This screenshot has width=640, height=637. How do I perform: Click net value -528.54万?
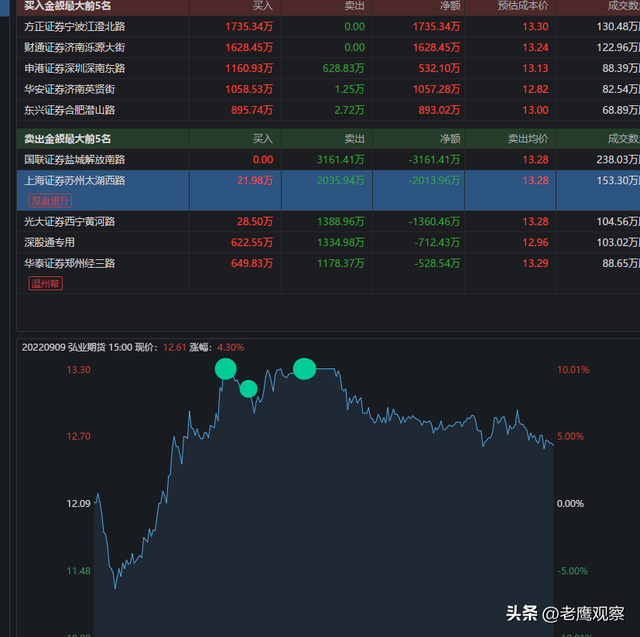point(437,263)
